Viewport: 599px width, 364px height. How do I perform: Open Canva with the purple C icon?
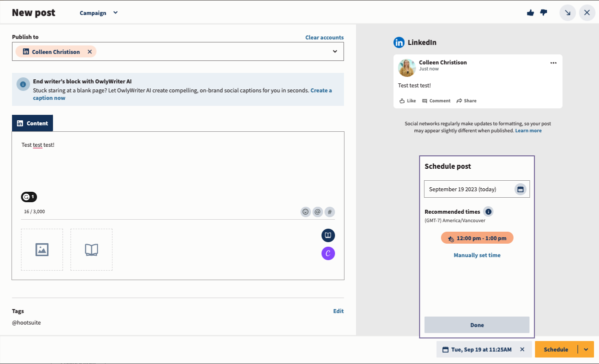[328, 254]
